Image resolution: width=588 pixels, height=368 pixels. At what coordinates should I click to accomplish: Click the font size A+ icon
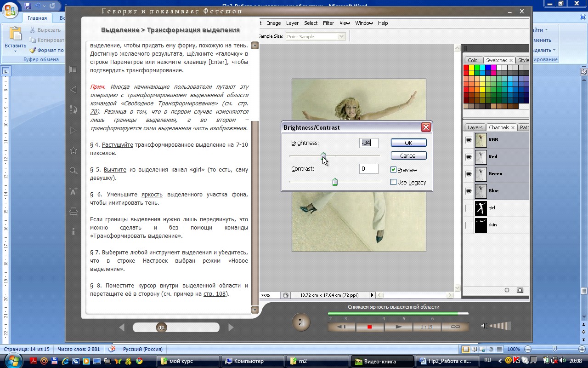(x=73, y=191)
